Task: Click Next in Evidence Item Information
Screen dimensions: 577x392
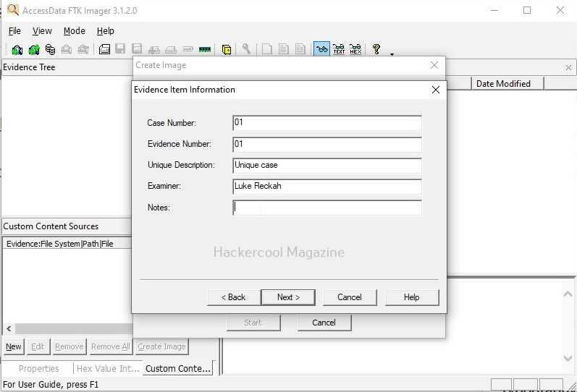Action: [x=288, y=297]
